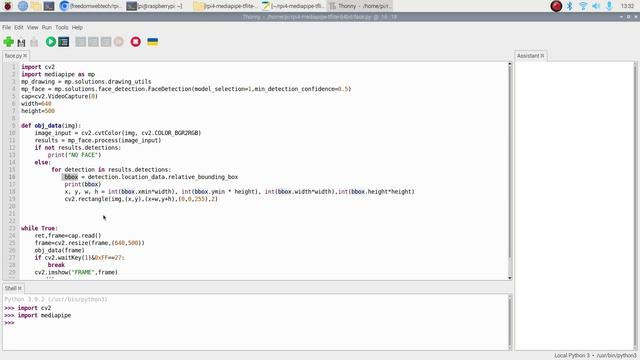Switch to the ~/rpi4-mediapipe-tfl editor taskbar window
The image size is (640, 360).
[293, 6]
